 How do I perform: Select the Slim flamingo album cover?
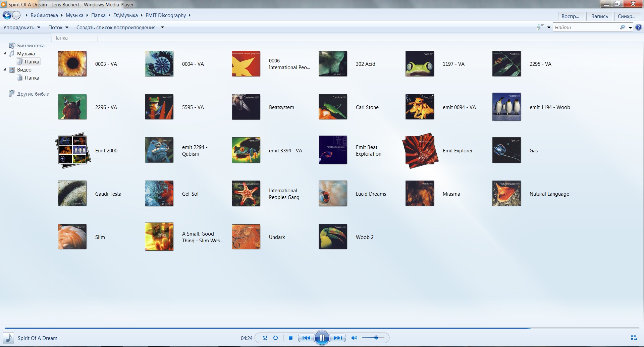pos(72,237)
